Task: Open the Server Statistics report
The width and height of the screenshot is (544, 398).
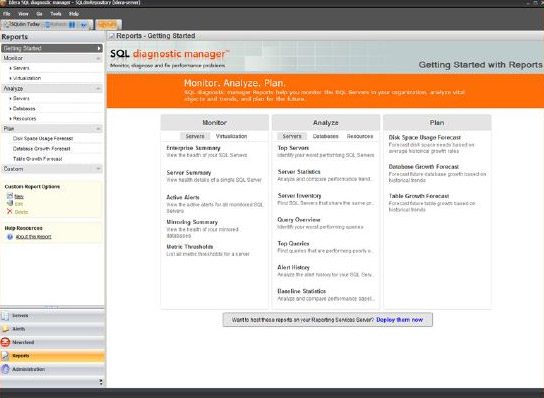Action: pyautogui.click(x=299, y=172)
